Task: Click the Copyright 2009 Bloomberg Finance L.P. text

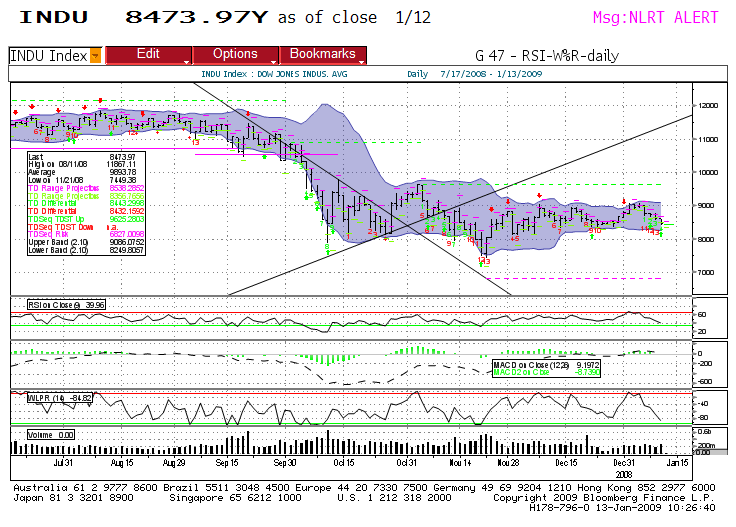Action: (x=604, y=498)
